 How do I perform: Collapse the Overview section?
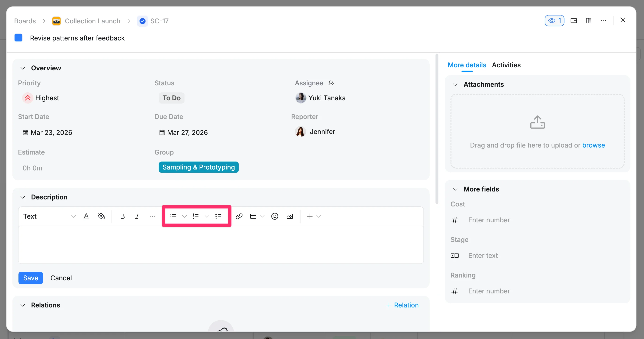[x=23, y=68]
